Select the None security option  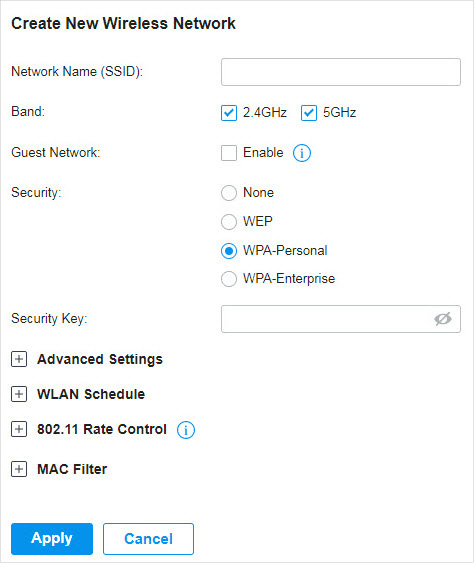[229, 193]
